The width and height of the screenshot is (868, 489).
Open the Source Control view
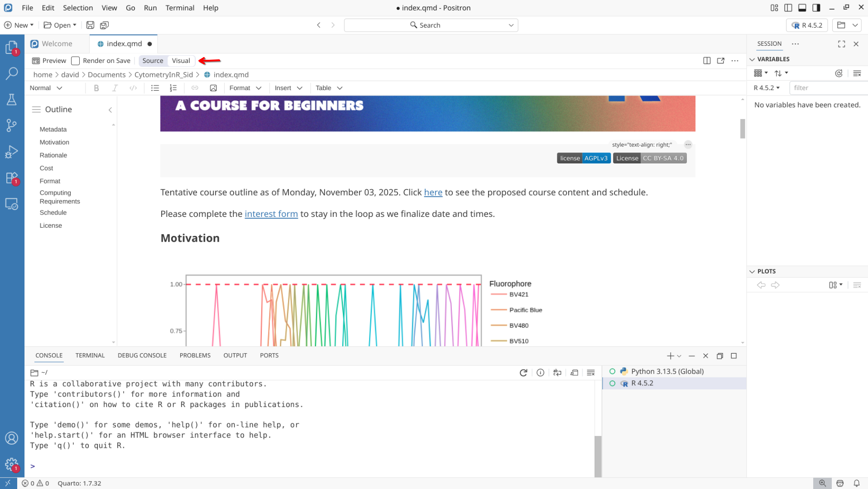click(11, 125)
